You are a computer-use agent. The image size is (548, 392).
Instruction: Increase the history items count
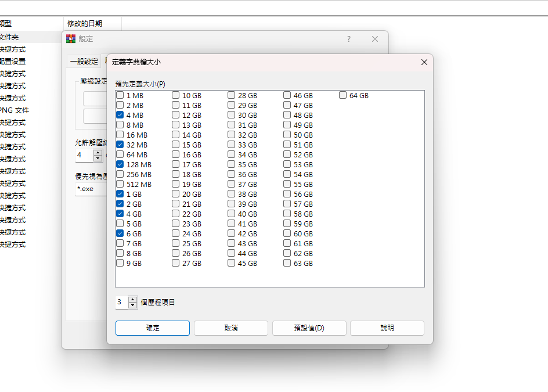(132, 299)
